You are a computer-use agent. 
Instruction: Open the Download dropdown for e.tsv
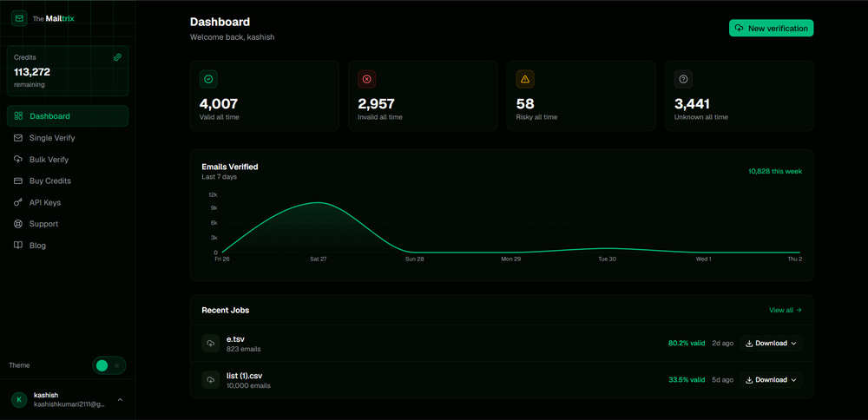pyautogui.click(x=771, y=343)
